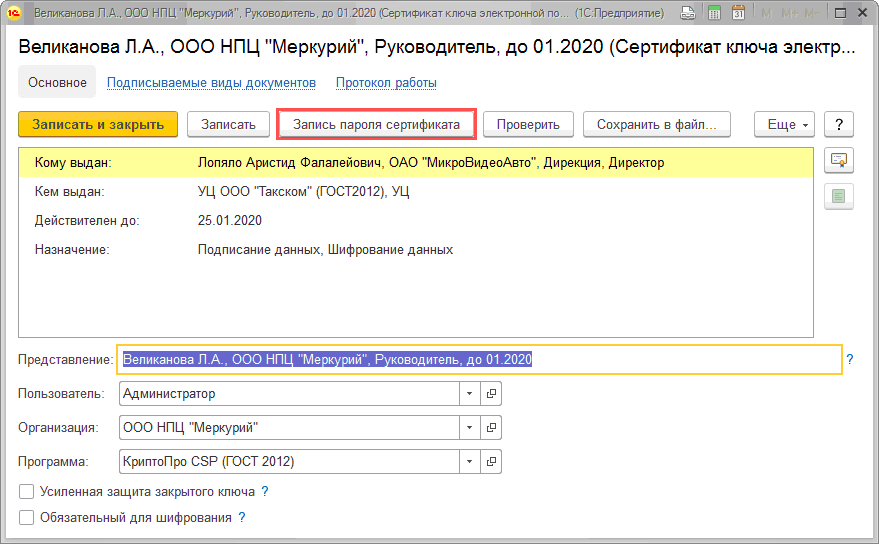Click the date 25.01.2020
Image resolution: width=879 pixels, height=544 pixels.
click(x=229, y=220)
